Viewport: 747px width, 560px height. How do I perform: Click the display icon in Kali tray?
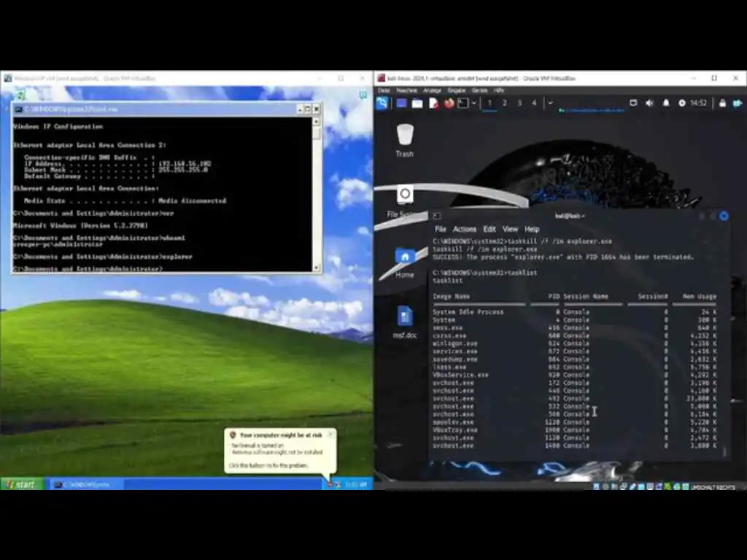(633, 103)
